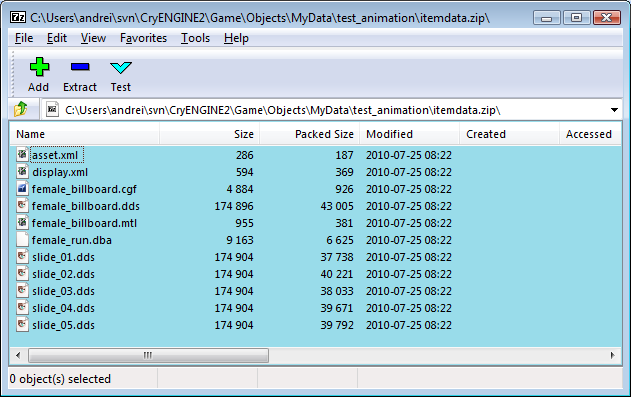
Task: Click file icon next to female_billboard.dds
Action: coord(23,205)
